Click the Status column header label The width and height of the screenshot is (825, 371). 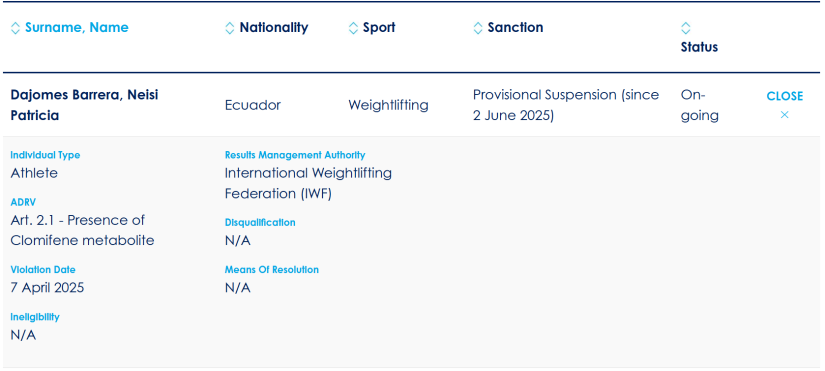pos(699,47)
